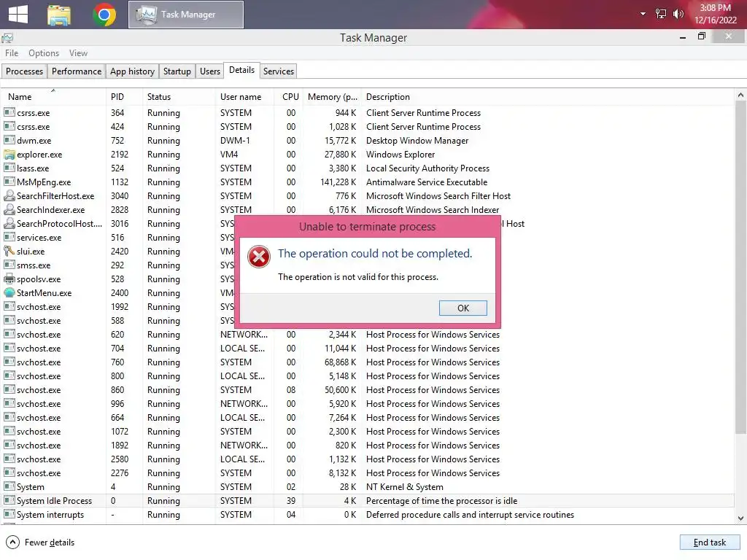The image size is (747, 560).
Task: Launch Google Chrome from the taskbar
Action: [104, 15]
